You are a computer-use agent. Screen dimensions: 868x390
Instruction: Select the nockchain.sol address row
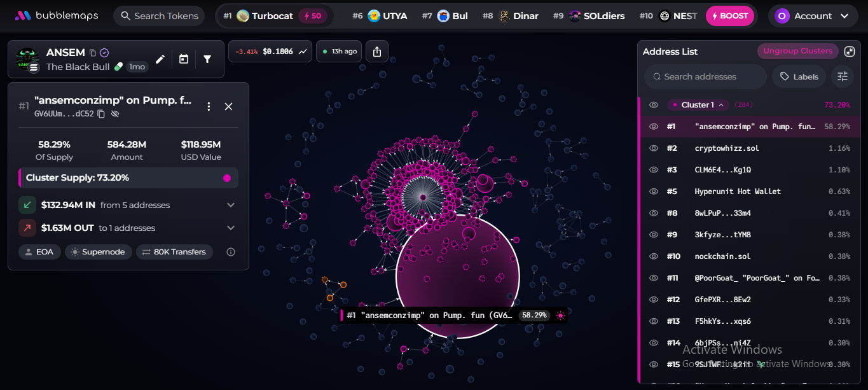coord(749,256)
